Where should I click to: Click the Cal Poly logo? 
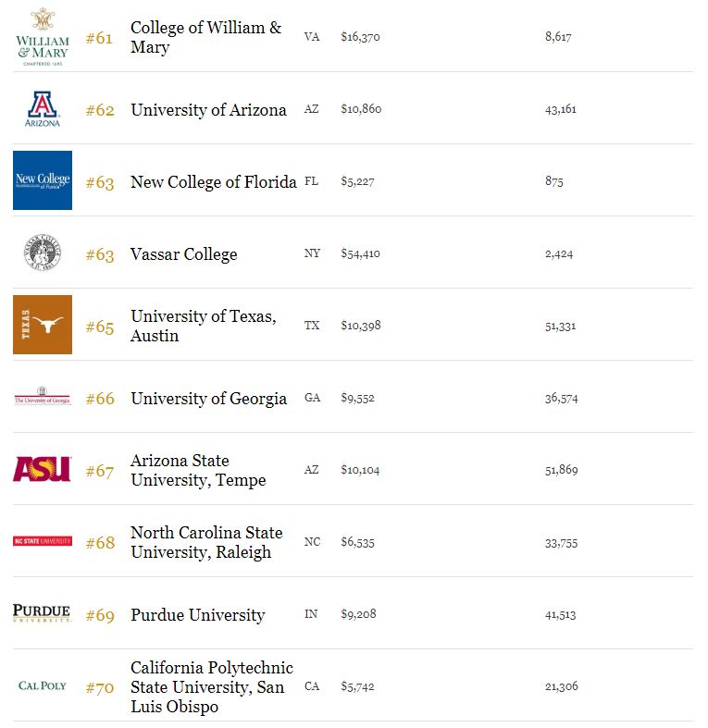point(43,685)
